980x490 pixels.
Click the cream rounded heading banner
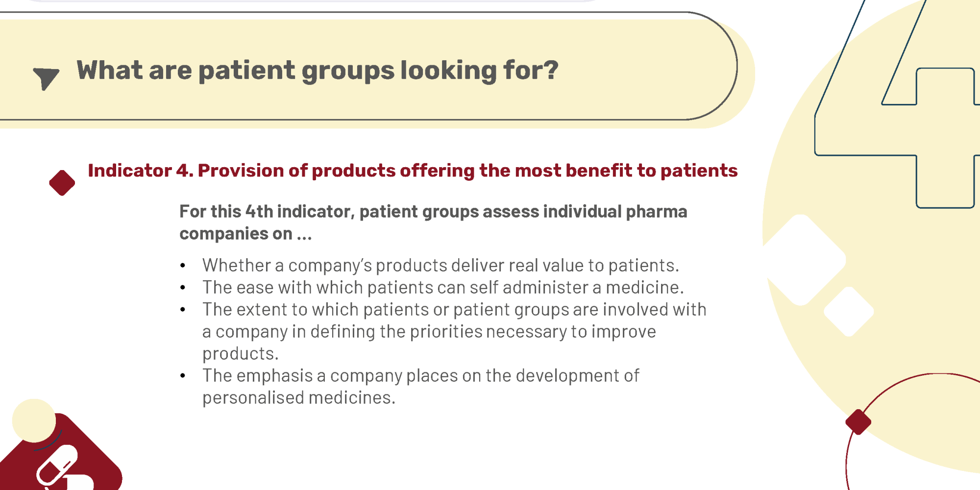coord(372,71)
